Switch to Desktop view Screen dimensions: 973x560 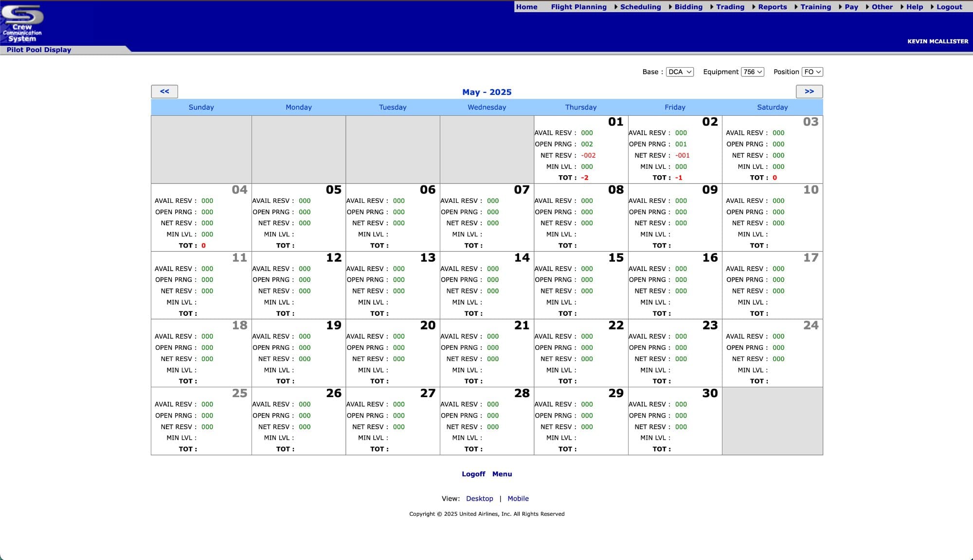pyautogui.click(x=480, y=498)
